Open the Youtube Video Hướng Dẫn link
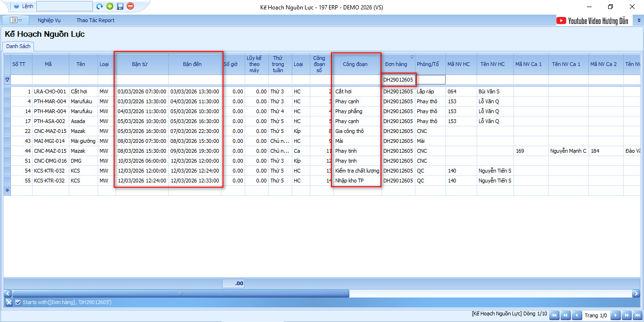 [592, 20]
